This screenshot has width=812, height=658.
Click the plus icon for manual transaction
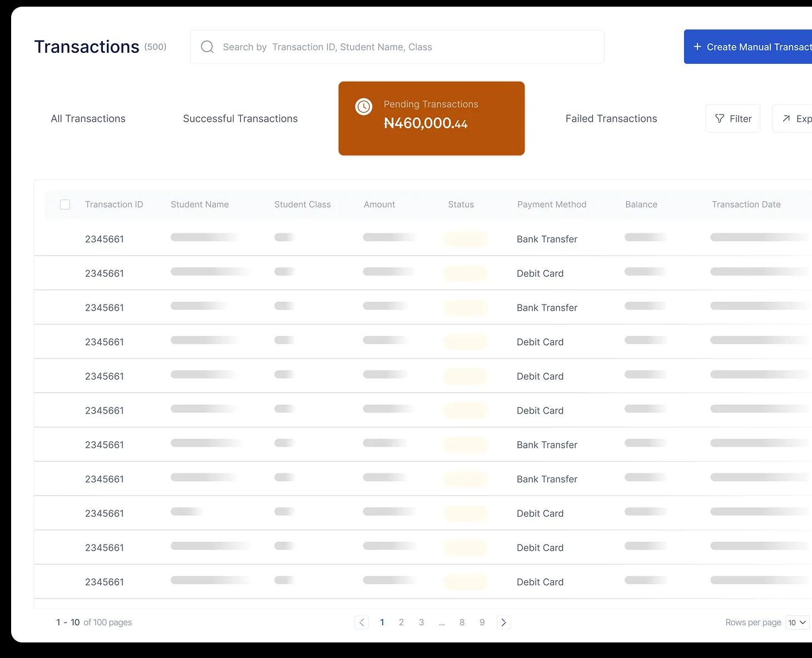click(x=697, y=47)
